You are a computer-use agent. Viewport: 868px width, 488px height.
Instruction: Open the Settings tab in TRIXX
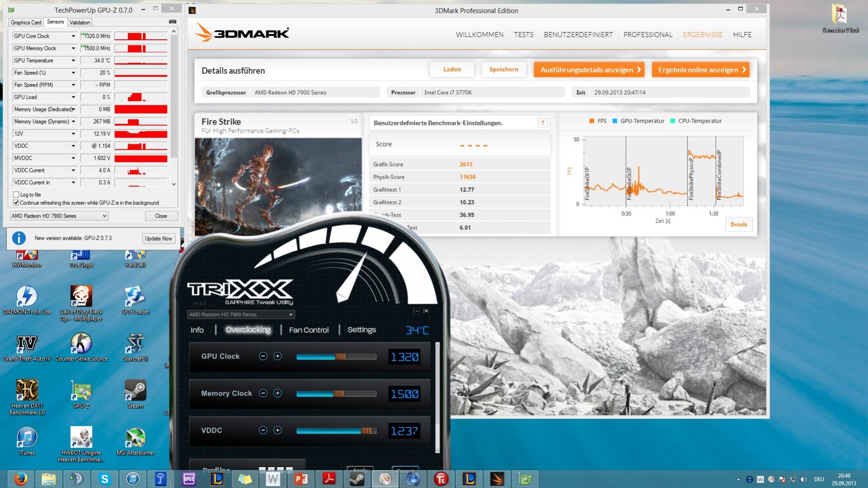361,330
